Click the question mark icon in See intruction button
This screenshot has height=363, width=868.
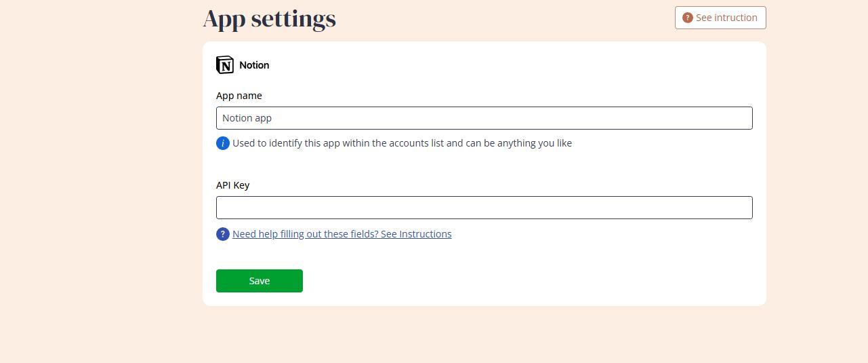tap(687, 18)
